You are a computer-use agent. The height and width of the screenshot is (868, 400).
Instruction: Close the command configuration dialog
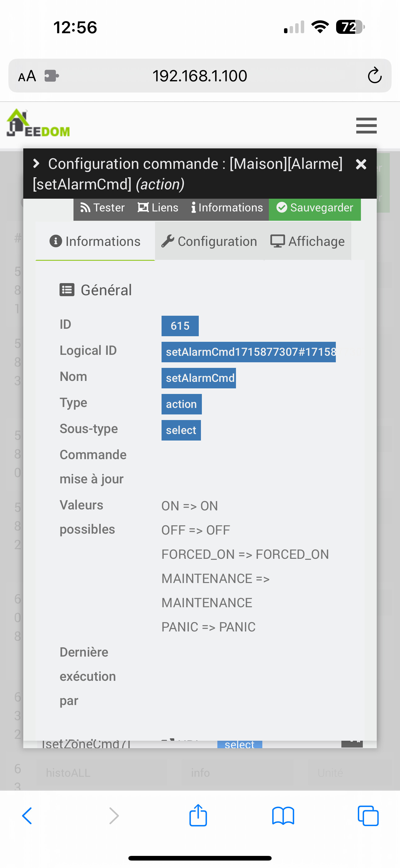(361, 164)
